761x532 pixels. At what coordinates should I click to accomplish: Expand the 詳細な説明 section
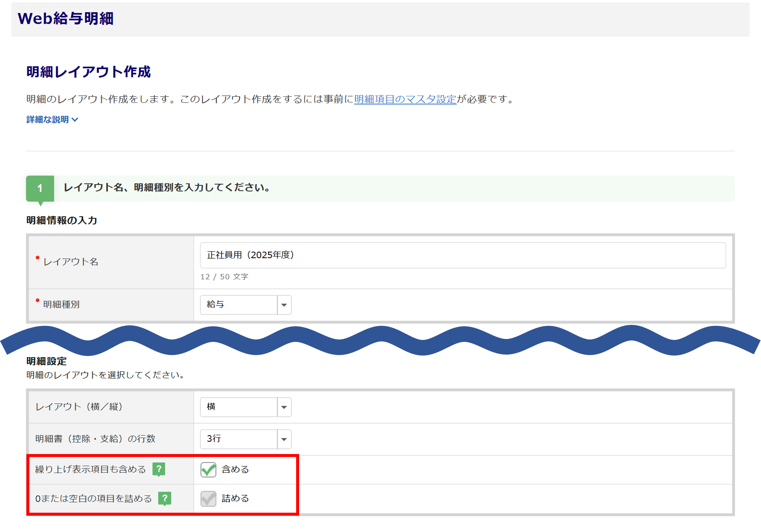point(48,120)
